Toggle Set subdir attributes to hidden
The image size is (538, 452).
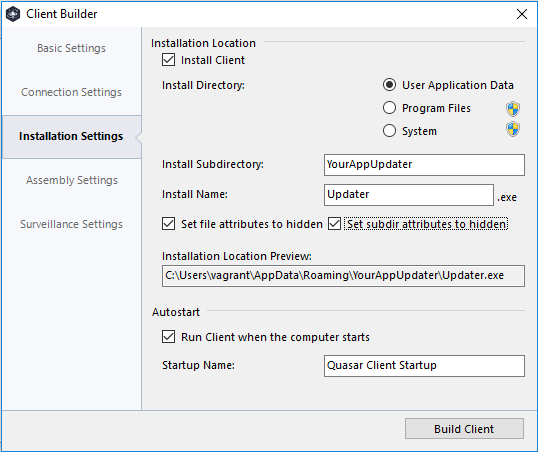(x=334, y=224)
